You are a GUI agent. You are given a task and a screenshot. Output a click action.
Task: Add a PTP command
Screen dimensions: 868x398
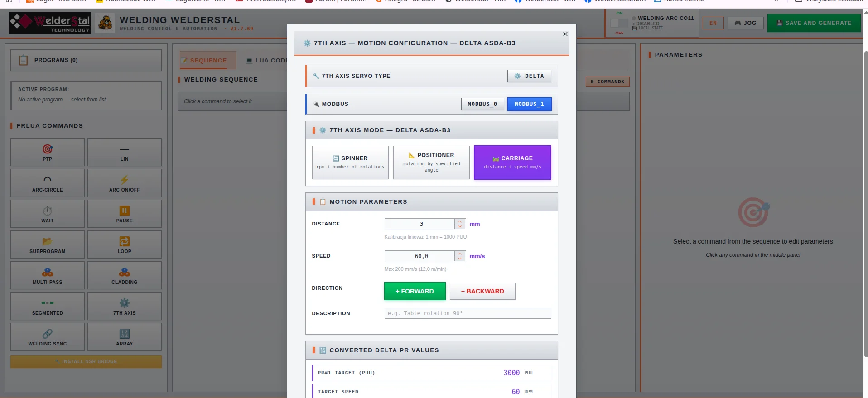(48, 152)
